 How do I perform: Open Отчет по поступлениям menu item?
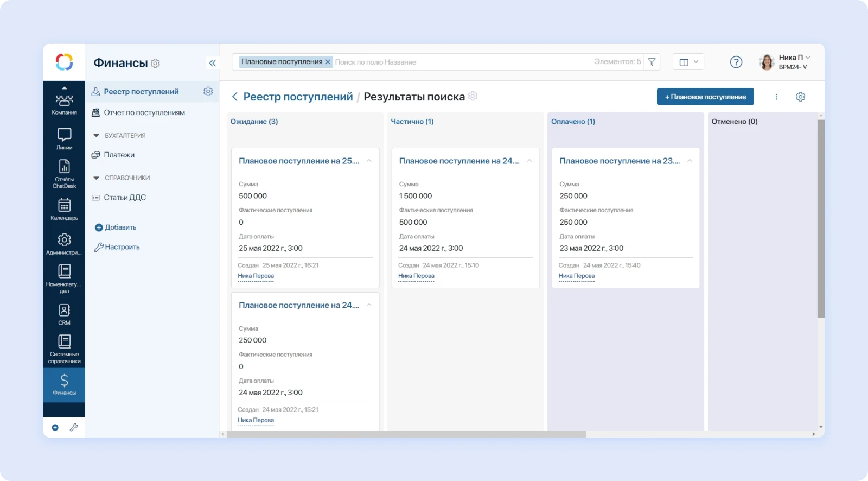pyautogui.click(x=144, y=112)
